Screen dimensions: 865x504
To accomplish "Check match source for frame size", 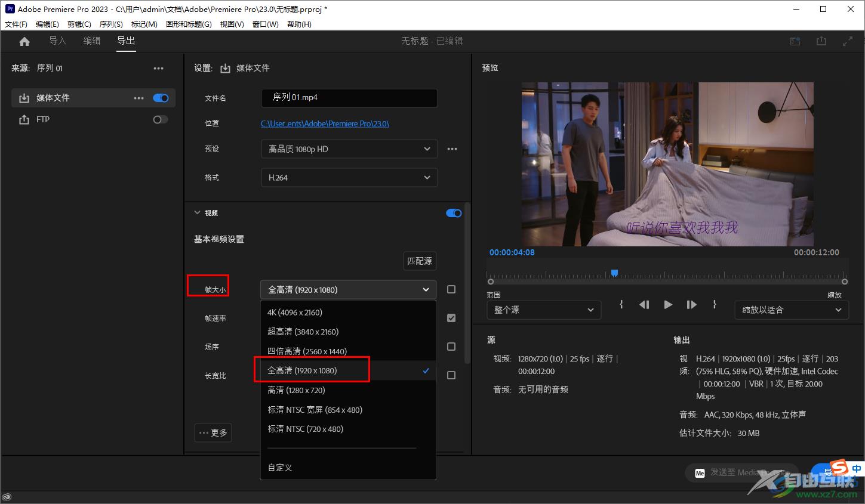I will [x=451, y=289].
